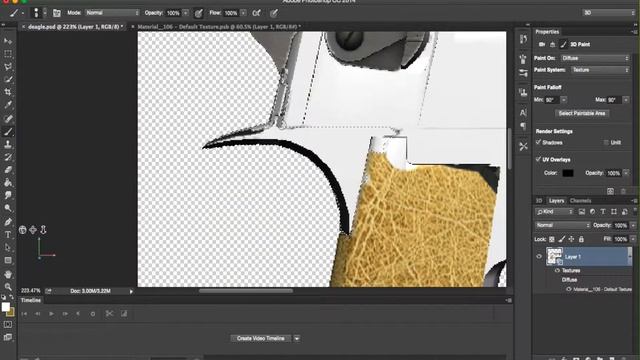This screenshot has height=360, width=640.
Task: Click the 3D pan camera widget
Action: (33, 230)
